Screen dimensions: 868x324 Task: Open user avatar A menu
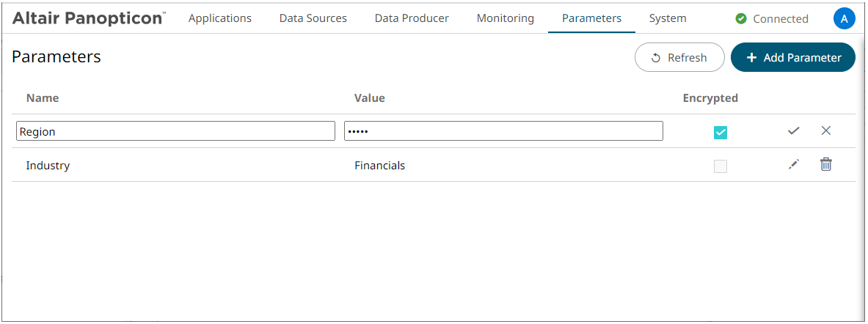(844, 18)
